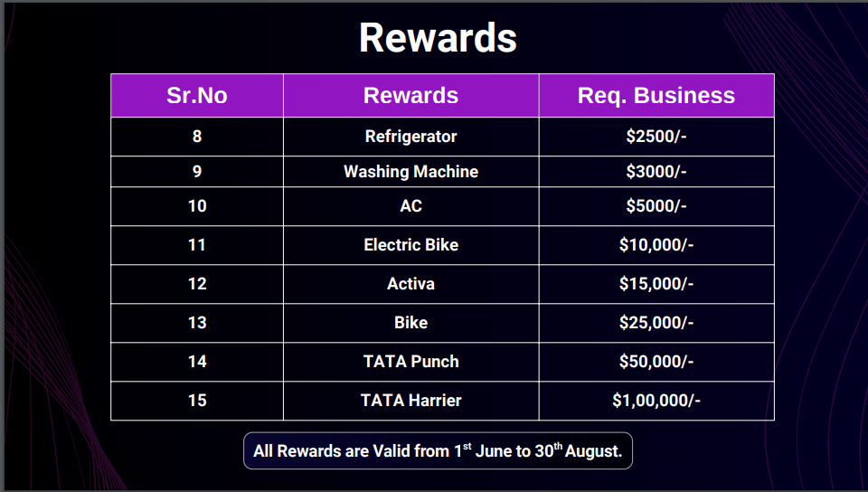Select the Sr.No column header
Image resolution: width=868 pixels, height=492 pixels.
coord(197,95)
